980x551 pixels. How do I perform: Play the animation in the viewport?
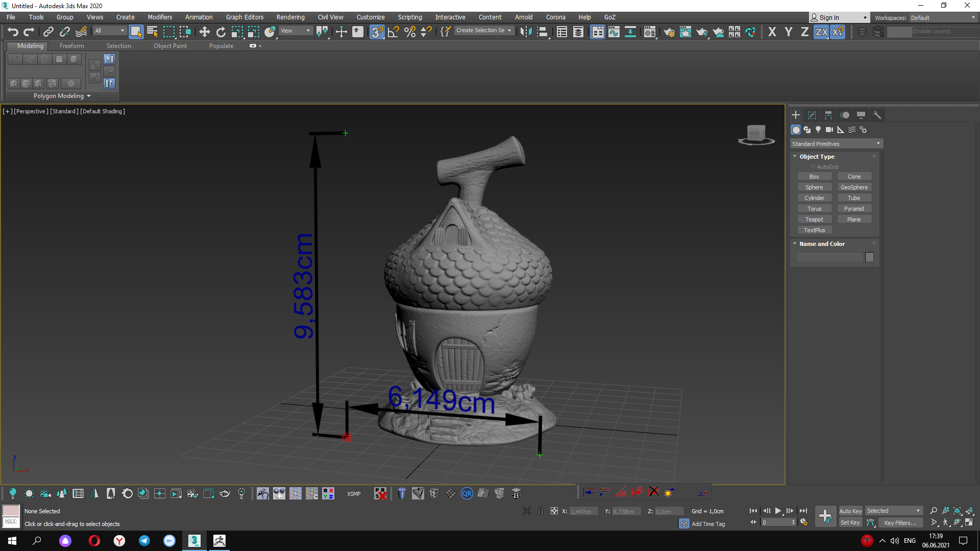pyautogui.click(x=778, y=511)
